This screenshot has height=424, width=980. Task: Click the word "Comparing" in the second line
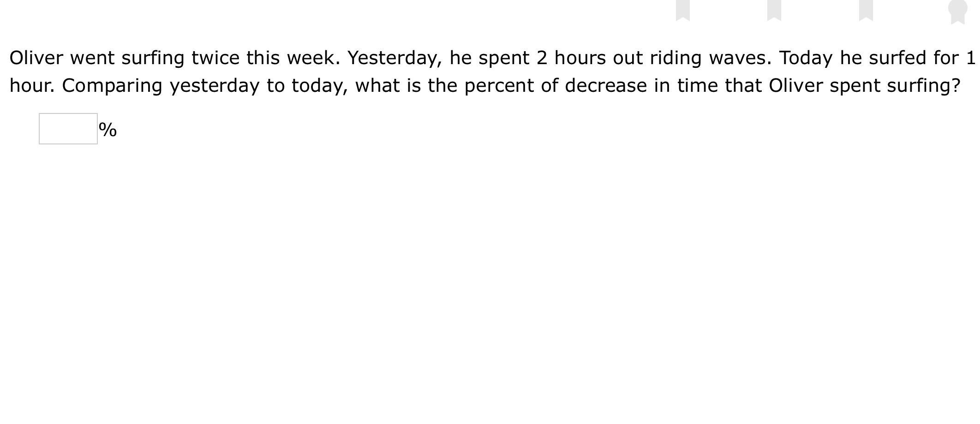[112, 86]
